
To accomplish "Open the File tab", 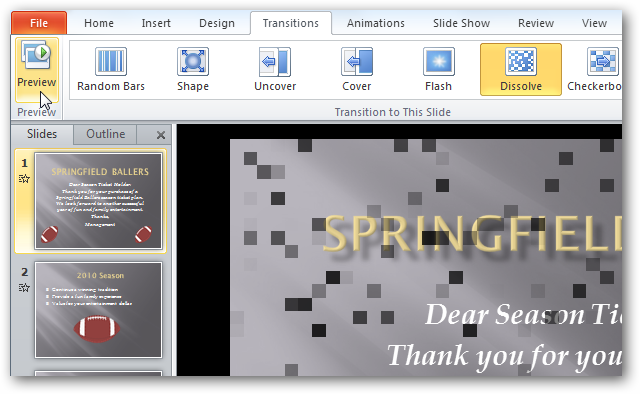I will [39, 23].
